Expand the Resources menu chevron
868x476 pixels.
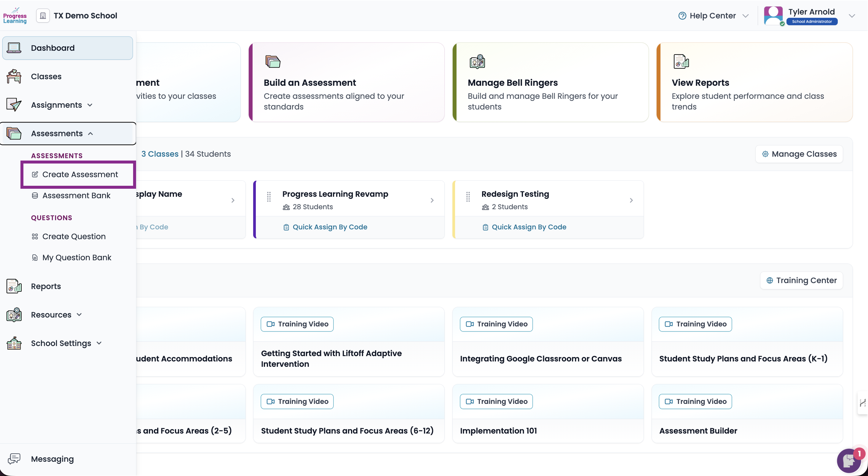click(79, 315)
